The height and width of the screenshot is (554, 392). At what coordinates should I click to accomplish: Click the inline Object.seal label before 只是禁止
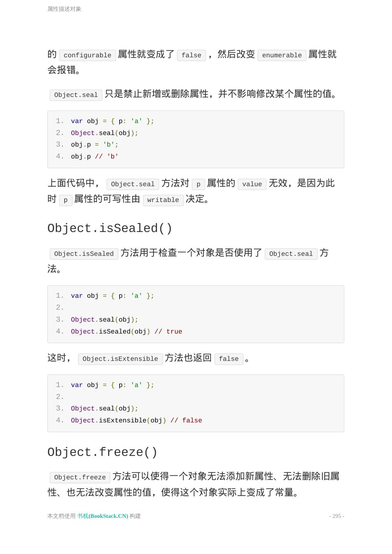(76, 95)
